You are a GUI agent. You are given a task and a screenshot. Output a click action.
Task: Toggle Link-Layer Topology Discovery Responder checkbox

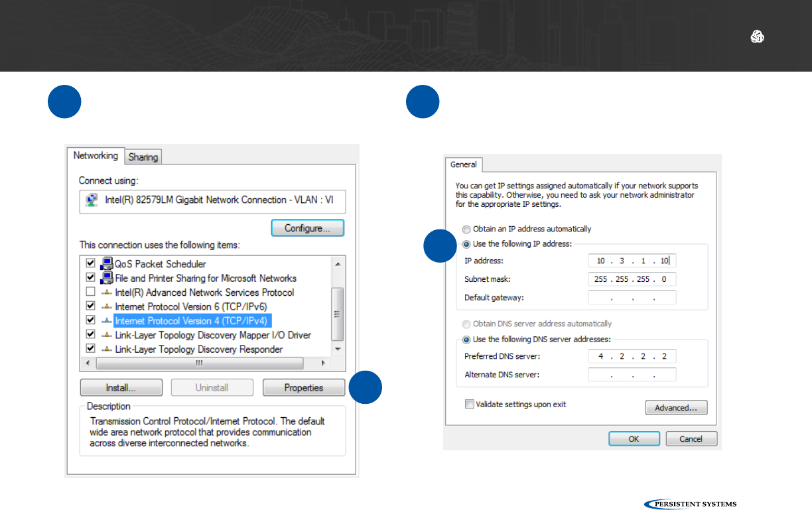coord(91,349)
